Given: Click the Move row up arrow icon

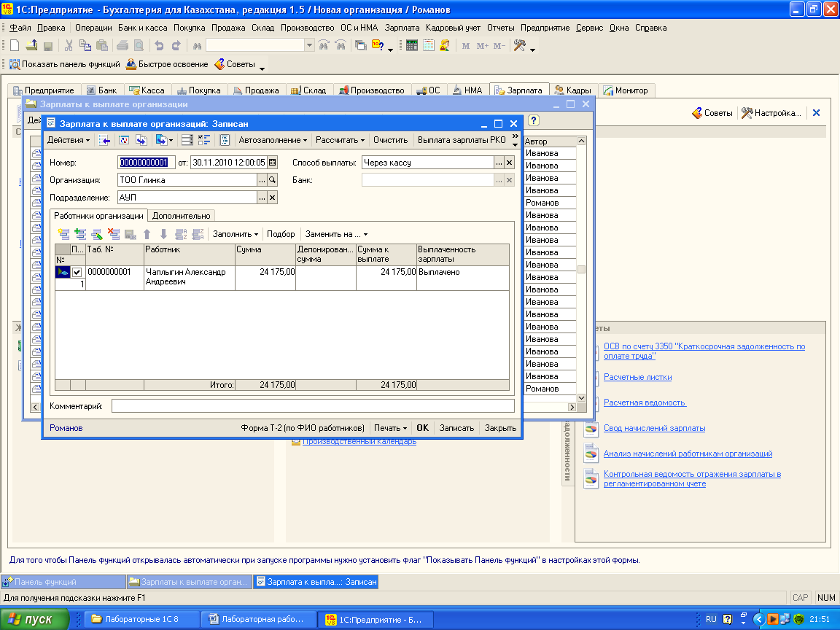Looking at the screenshot, I should [147, 234].
